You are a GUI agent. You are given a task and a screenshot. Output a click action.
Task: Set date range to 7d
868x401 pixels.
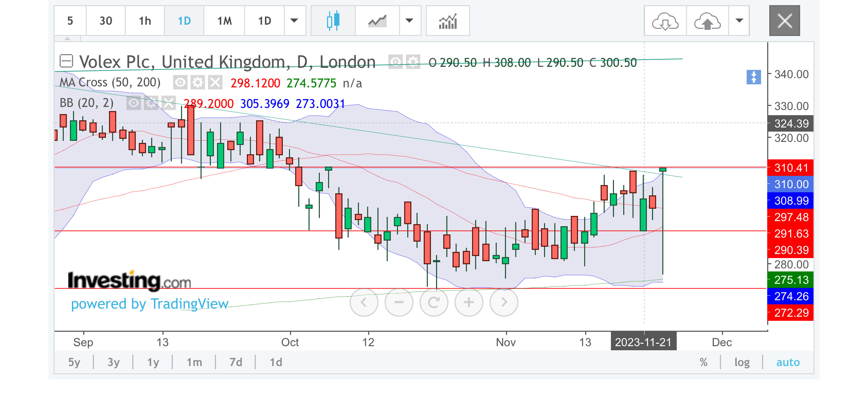[x=236, y=362]
